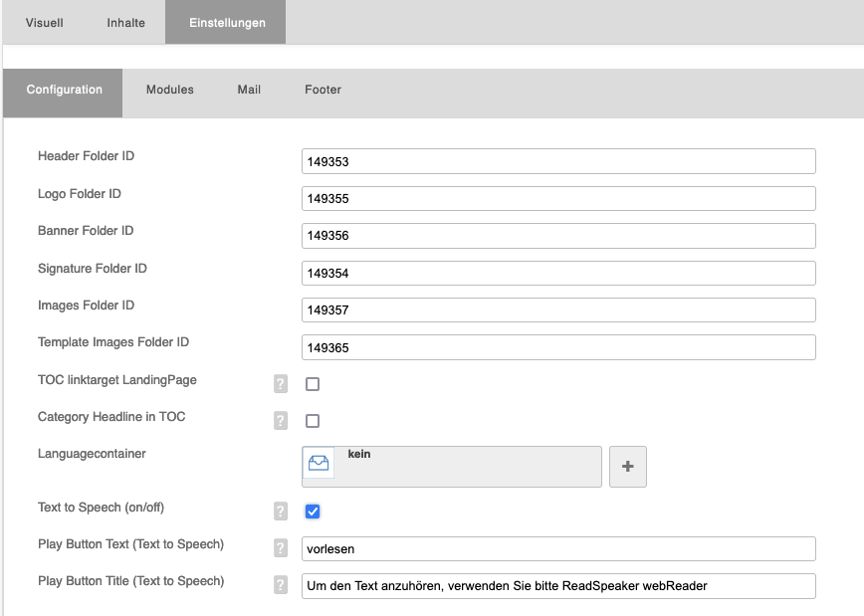Select the Languagecontainer 'kein' field
Image resolution: width=864 pixels, height=616 pixels.
coord(452,467)
